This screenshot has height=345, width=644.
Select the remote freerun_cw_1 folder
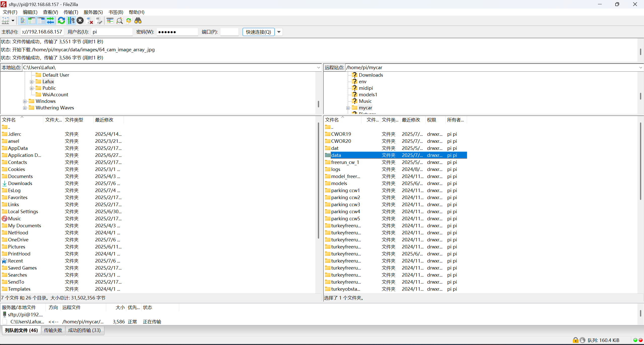tap(396, 162)
